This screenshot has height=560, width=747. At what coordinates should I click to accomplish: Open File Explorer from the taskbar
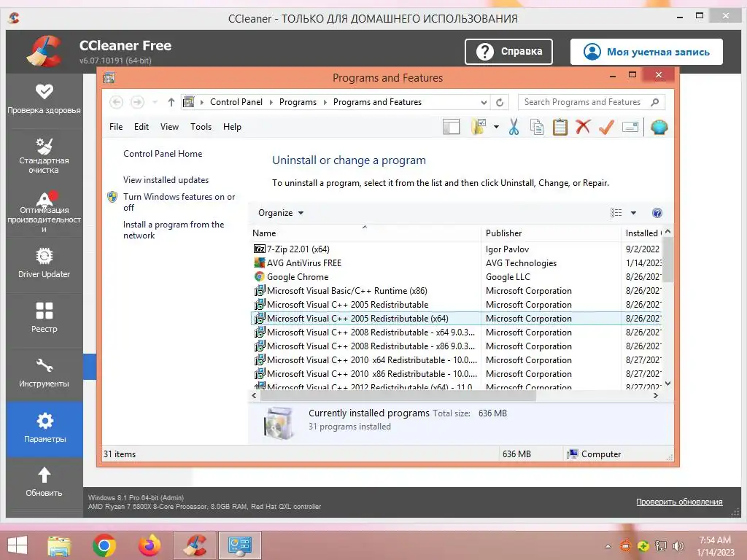click(59, 545)
